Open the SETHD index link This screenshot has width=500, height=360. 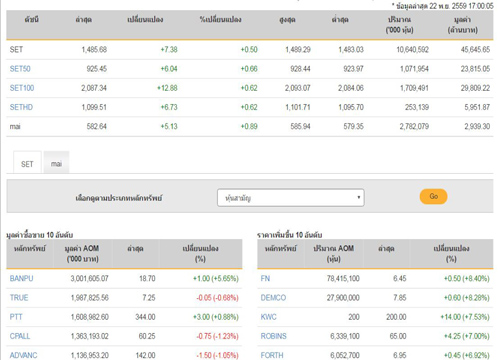click(x=21, y=107)
